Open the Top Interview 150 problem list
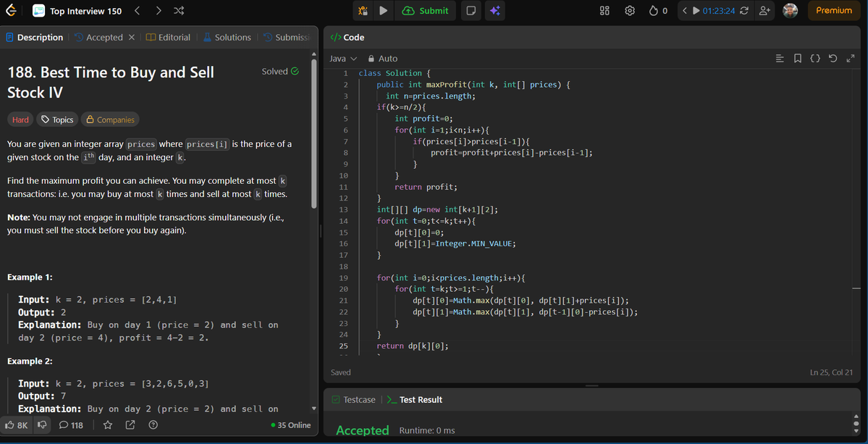The width and height of the screenshot is (868, 444). tap(77, 11)
